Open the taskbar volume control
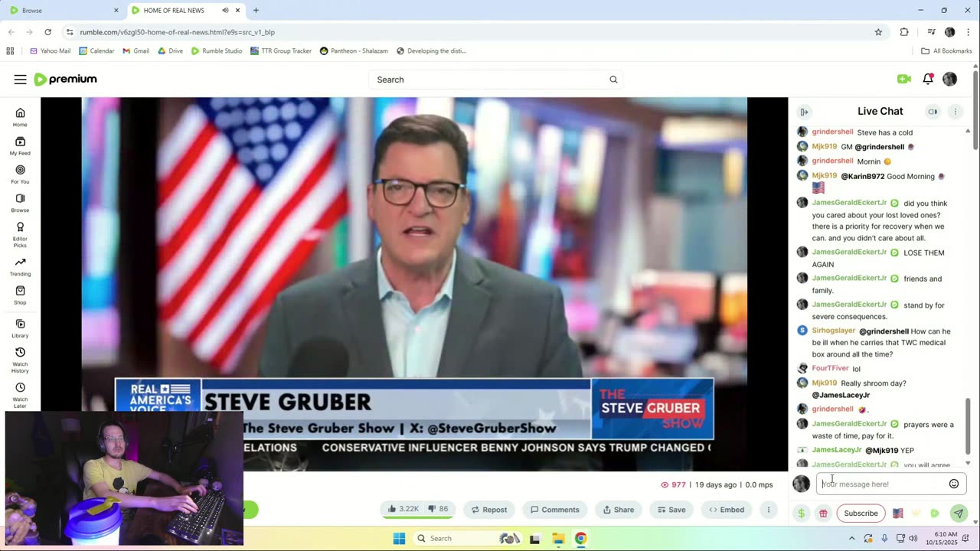This screenshot has width=980, height=551. point(913,539)
